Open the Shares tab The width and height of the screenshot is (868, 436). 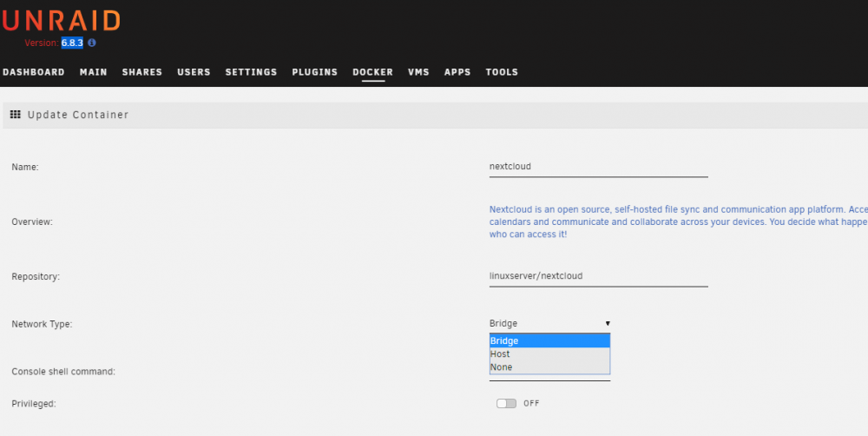click(x=142, y=72)
